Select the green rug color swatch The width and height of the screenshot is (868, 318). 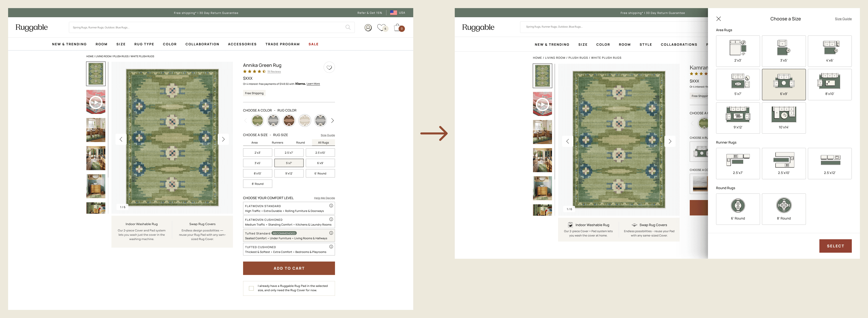[258, 121]
